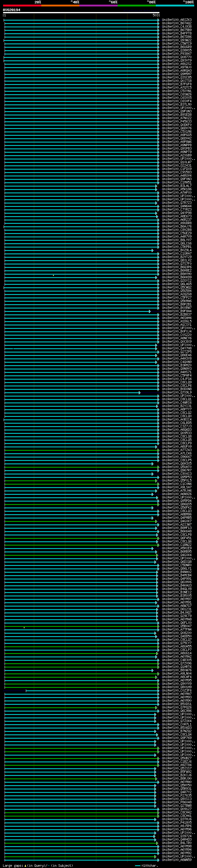Select hit label UniRef100_A8WN59
This screenshot has width=197, height=868.
tap(177, 860)
